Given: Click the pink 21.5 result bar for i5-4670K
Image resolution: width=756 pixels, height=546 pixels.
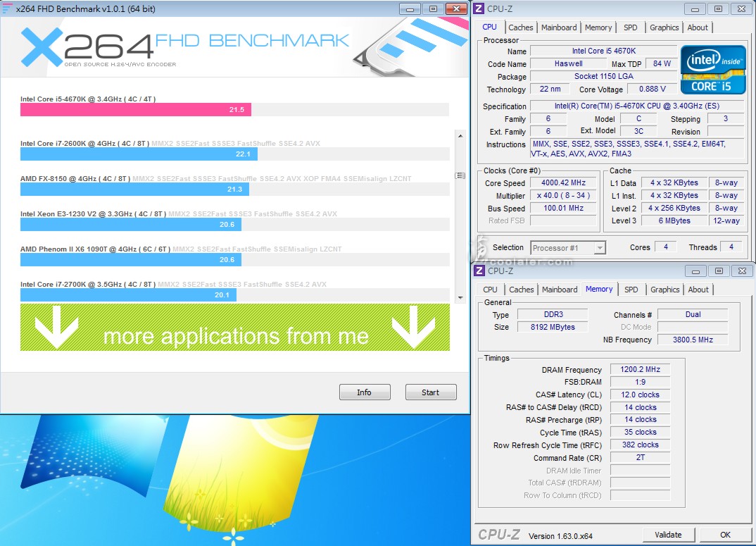Looking at the screenshot, I should pyautogui.click(x=135, y=110).
